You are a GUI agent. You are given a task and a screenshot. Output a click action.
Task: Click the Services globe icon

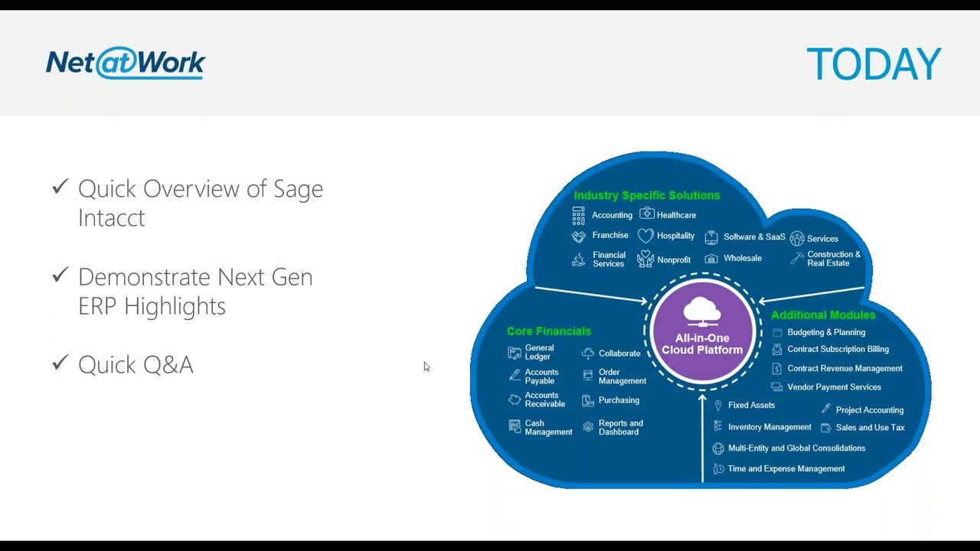point(797,239)
